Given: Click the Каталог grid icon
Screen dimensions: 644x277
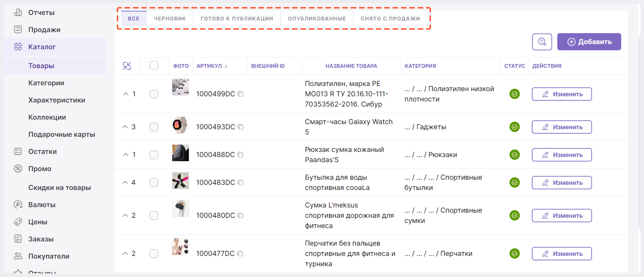Looking at the screenshot, I should pos(18,47).
